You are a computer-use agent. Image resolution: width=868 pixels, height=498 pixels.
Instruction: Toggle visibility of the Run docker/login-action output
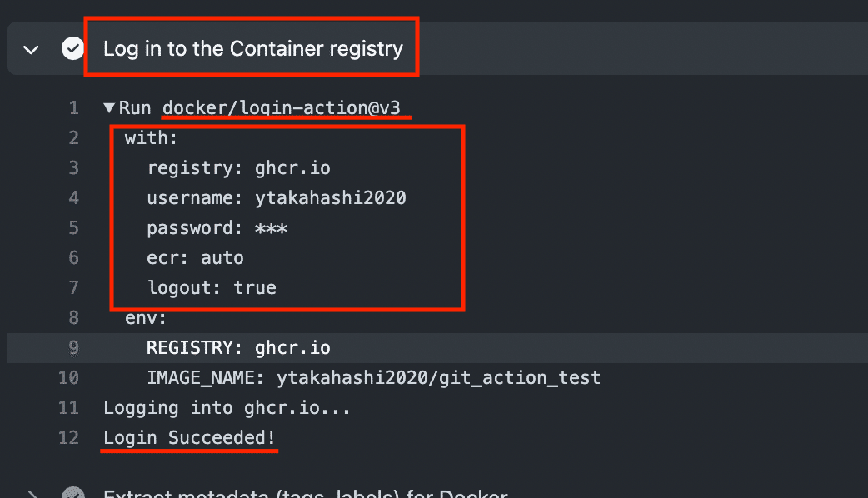pos(109,107)
